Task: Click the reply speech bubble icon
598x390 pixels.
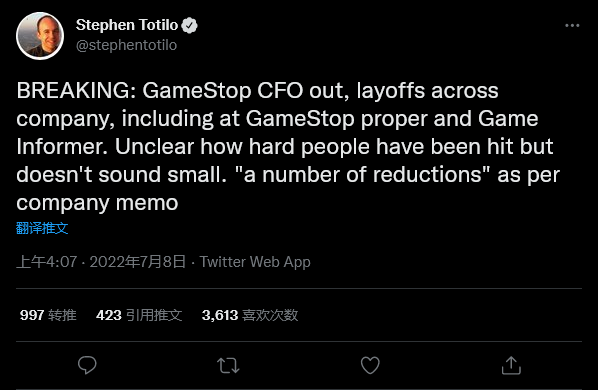Action: [x=87, y=365]
